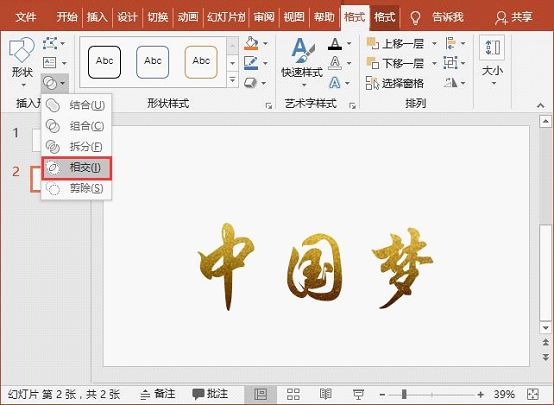Click the Union (结合) merge shapes icon
Image resolution: width=554 pixels, height=405 pixels.
click(53, 105)
